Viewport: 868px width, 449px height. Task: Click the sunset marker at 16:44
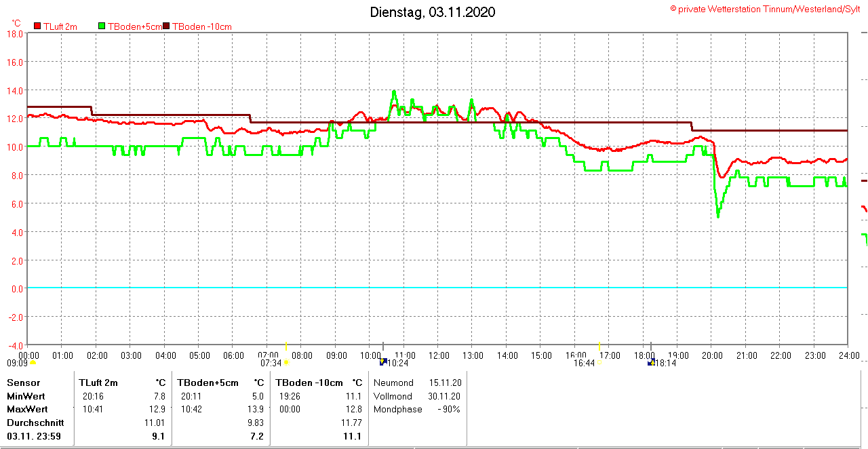pyautogui.click(x=599, y=362)
